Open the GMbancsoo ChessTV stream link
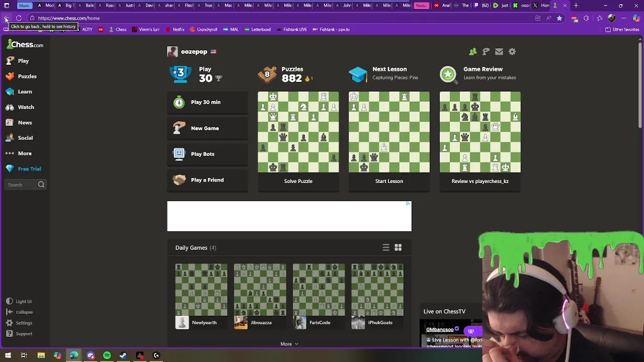 (x=440, y=330)
